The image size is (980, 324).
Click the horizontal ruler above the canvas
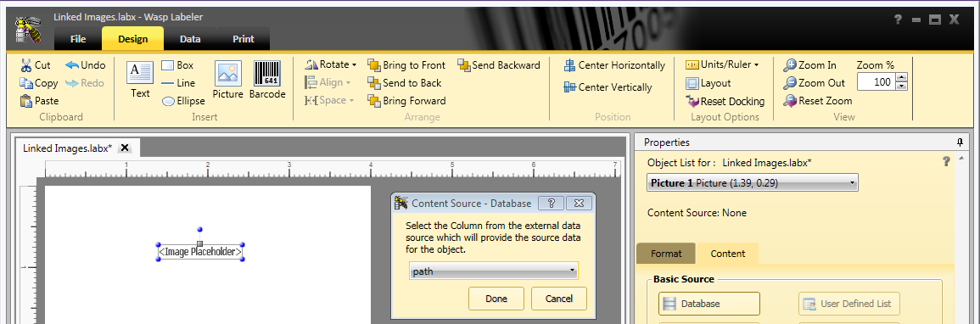(x=333, y=170)
